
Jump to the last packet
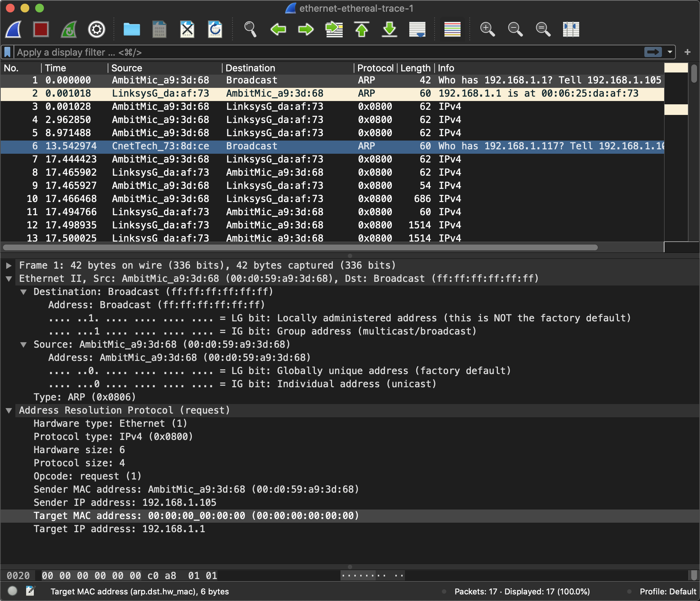click(390, 29)
